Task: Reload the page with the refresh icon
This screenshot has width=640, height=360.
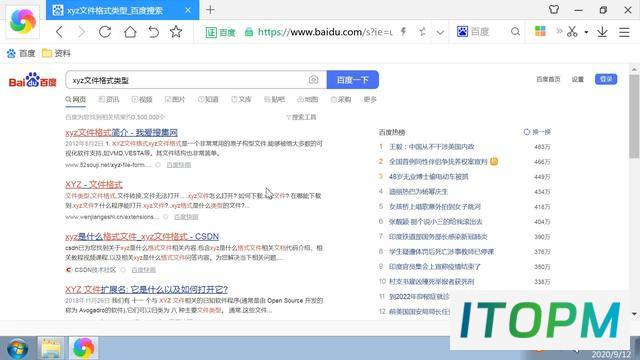Action: 105,31
